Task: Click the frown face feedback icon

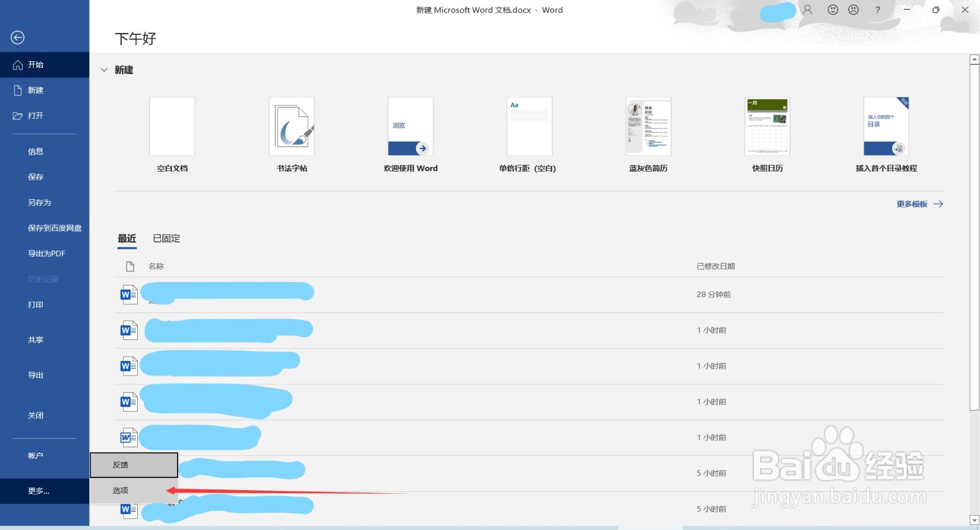Action: 853,10
